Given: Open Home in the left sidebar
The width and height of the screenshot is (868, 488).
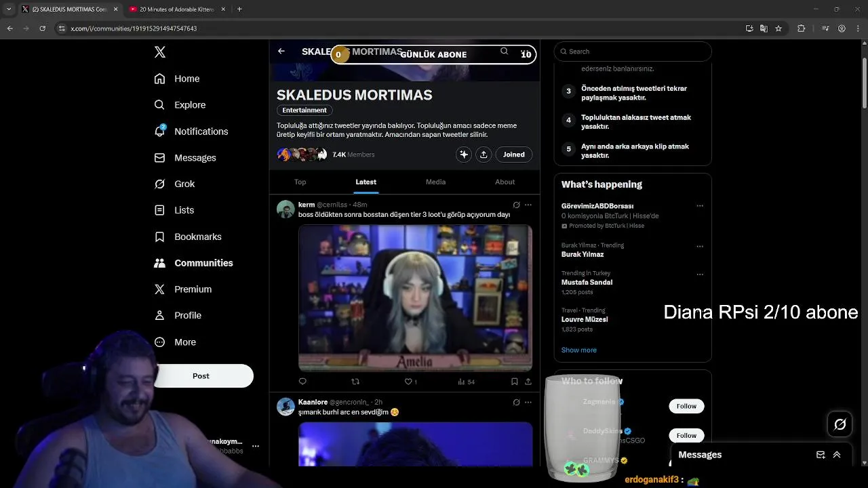Looking at the screenshot, I should [x=177, y=79].
